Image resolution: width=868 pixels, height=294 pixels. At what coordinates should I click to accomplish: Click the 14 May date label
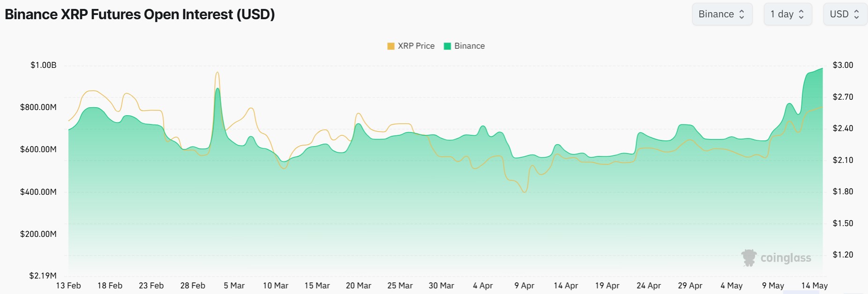(815, 286)
